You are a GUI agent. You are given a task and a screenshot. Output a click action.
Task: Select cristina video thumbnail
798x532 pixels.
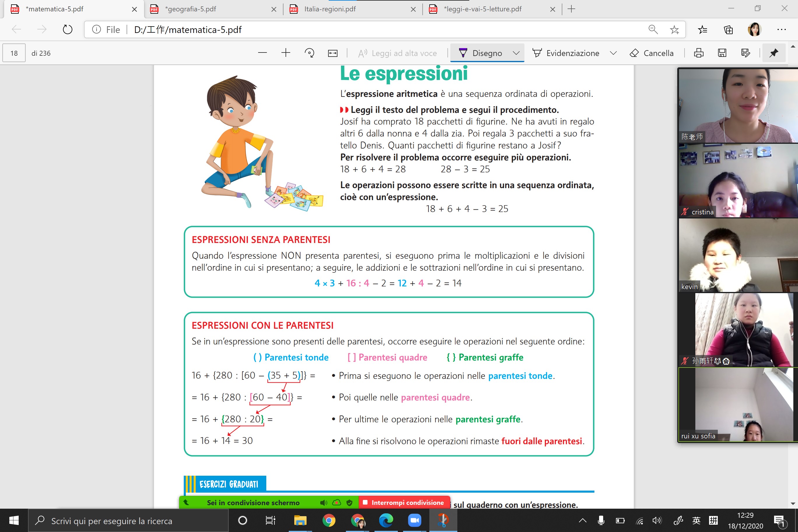738,180
